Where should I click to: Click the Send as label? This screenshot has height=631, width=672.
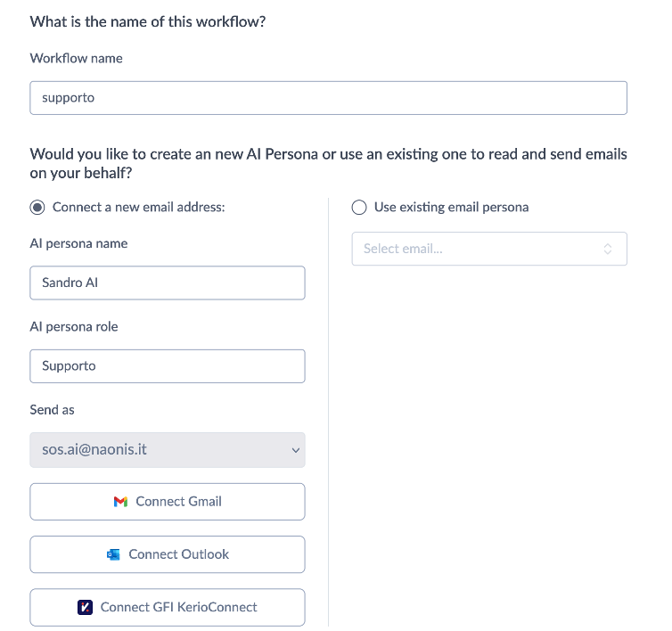(x=52, y=410)
